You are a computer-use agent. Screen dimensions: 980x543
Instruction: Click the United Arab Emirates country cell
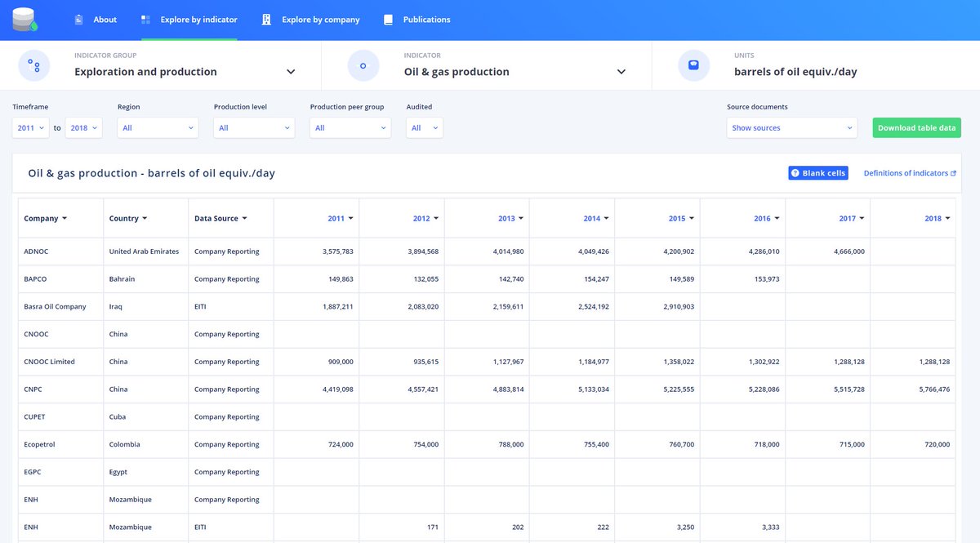point(145,251)
